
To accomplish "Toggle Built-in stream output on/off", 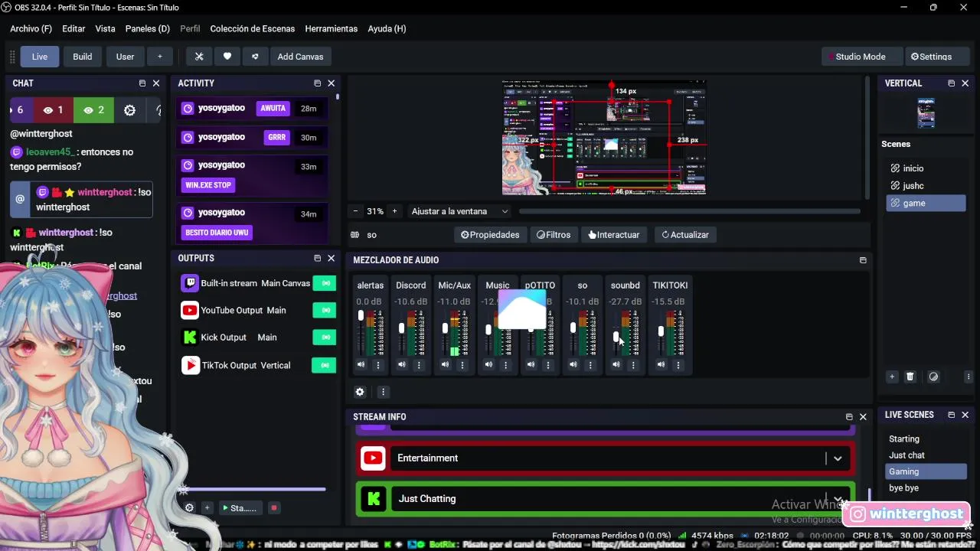I will [x=325, y=283].
